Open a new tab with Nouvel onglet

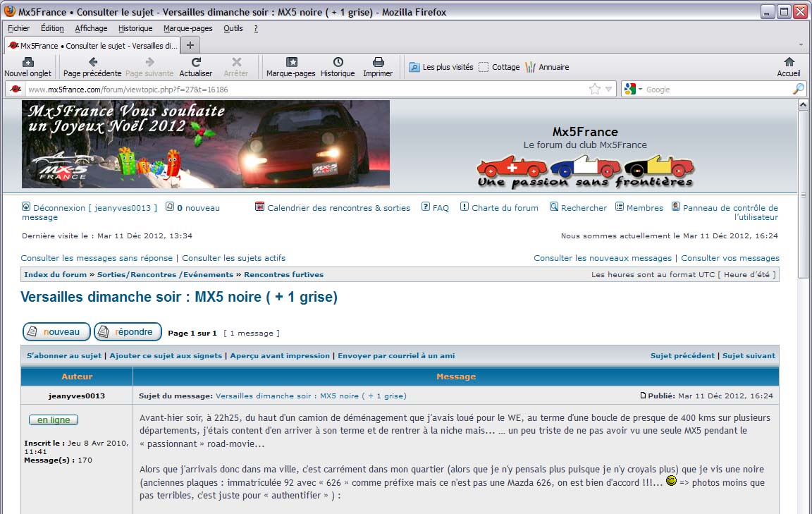coord(28,68)
